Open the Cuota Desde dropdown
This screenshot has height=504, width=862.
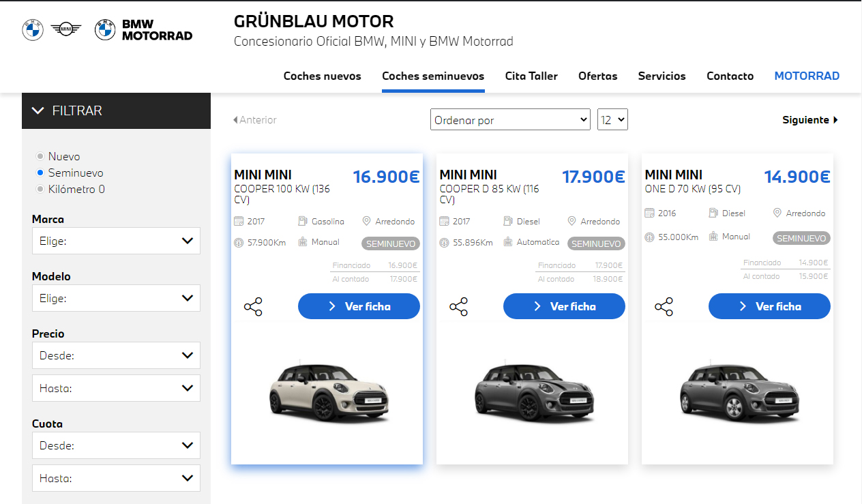tap(116, 445)
